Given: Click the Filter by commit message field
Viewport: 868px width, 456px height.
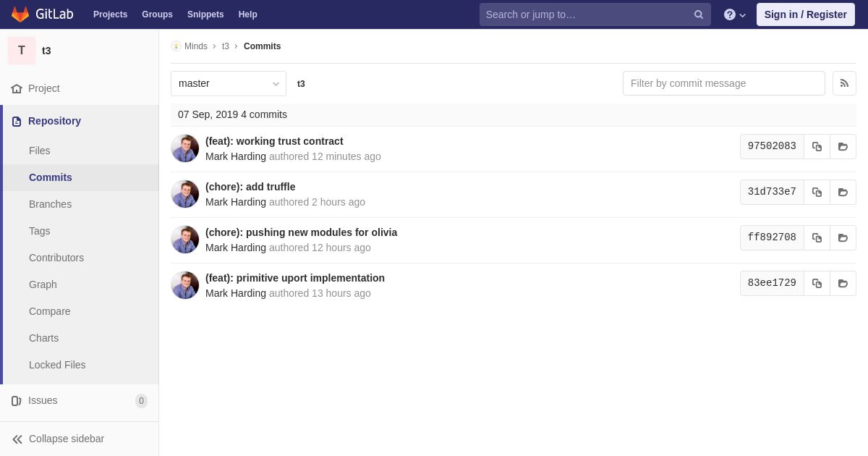Looking at the screenshot, I should [723, 83].
